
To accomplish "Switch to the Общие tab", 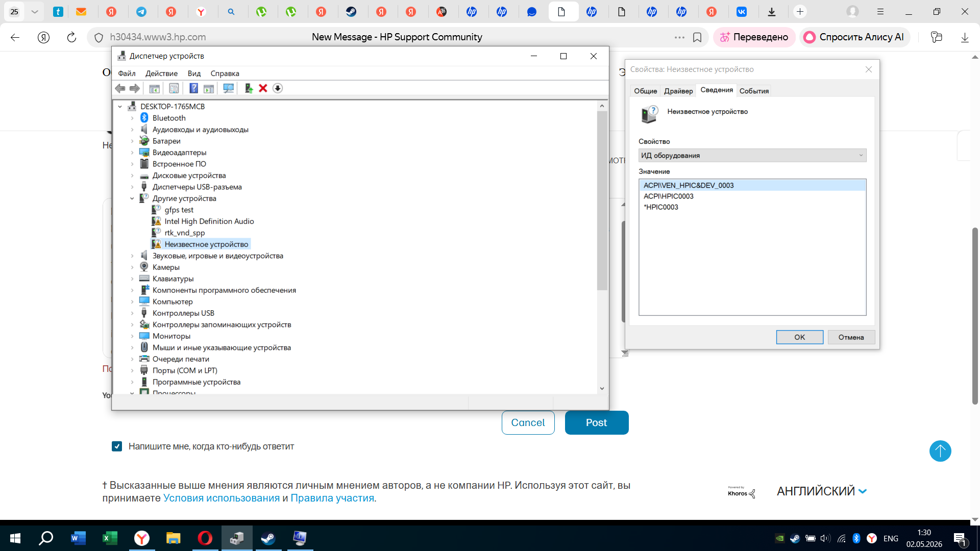I will pos(645,91).
